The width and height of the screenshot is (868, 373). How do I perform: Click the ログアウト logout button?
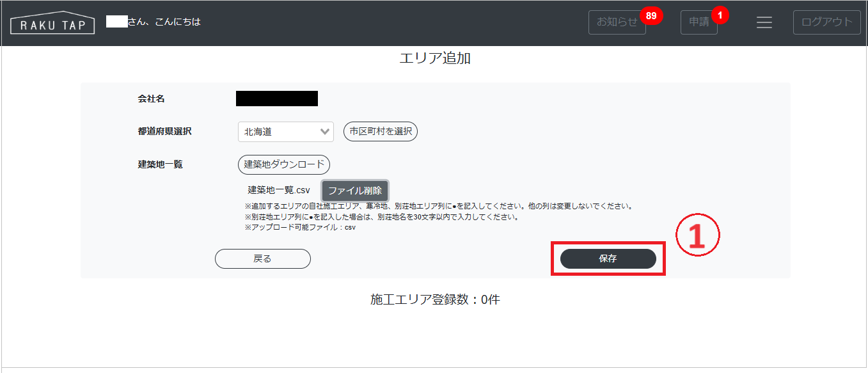pos(827,22)
